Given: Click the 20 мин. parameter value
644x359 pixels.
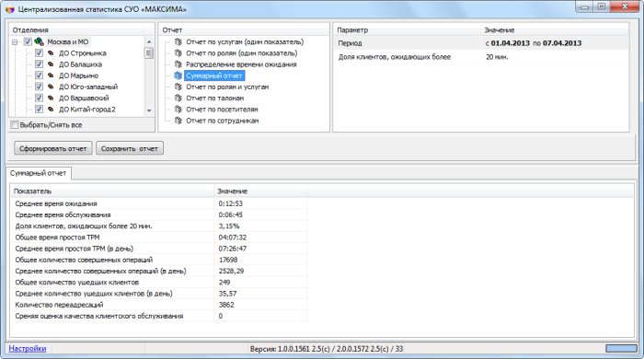Looking at the screenshot, I should coord(497,57).
